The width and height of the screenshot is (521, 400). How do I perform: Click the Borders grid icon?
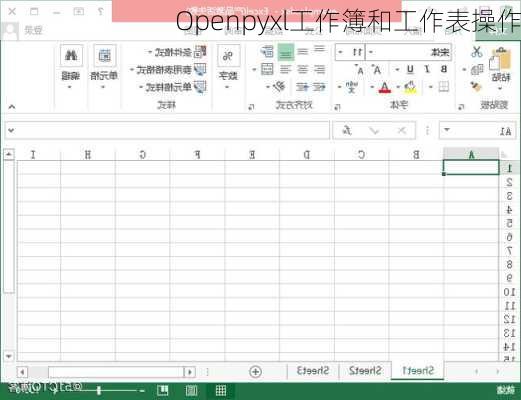coord(444,87)
